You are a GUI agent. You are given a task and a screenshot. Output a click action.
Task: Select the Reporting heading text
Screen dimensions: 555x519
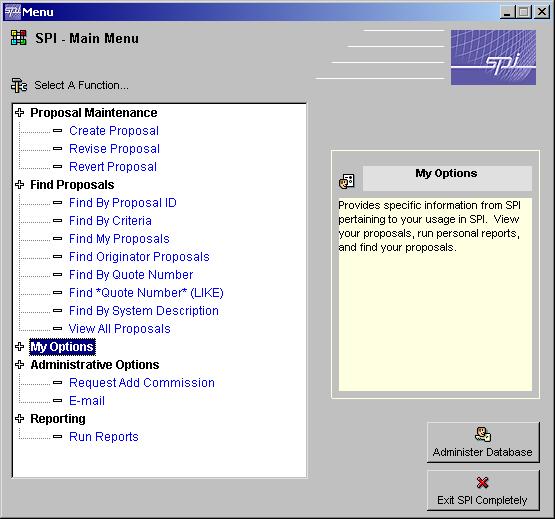[58, 419]
